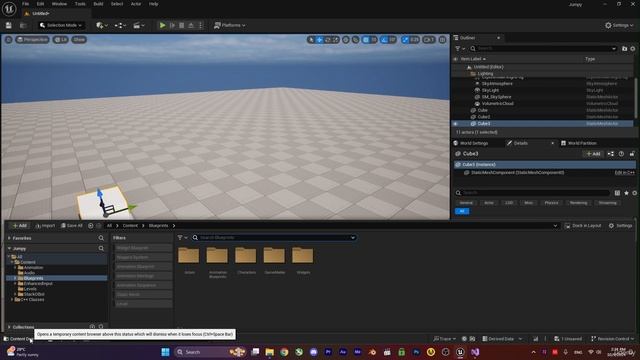The image size is (640, 360).
Task: Toggle visibility eye for Cube3
Action: (456, 123)
